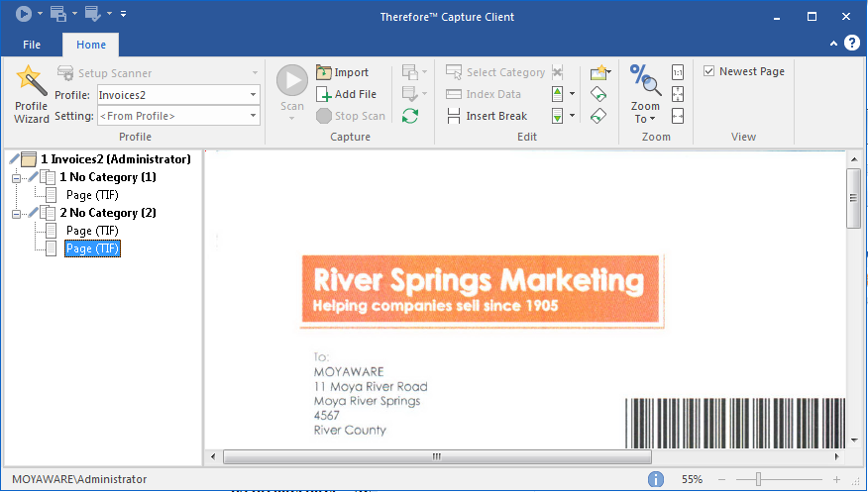This screenshot has height=492, width=868.
Task: Select first Page (TIF) under document 1
Action: click(92, 195)
